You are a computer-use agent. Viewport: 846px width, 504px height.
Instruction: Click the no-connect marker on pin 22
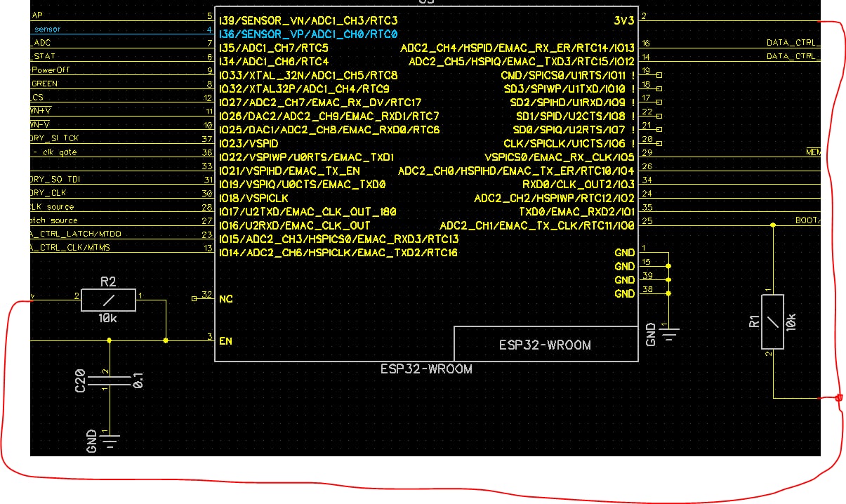pyautogui.click(x=659, y=116)
